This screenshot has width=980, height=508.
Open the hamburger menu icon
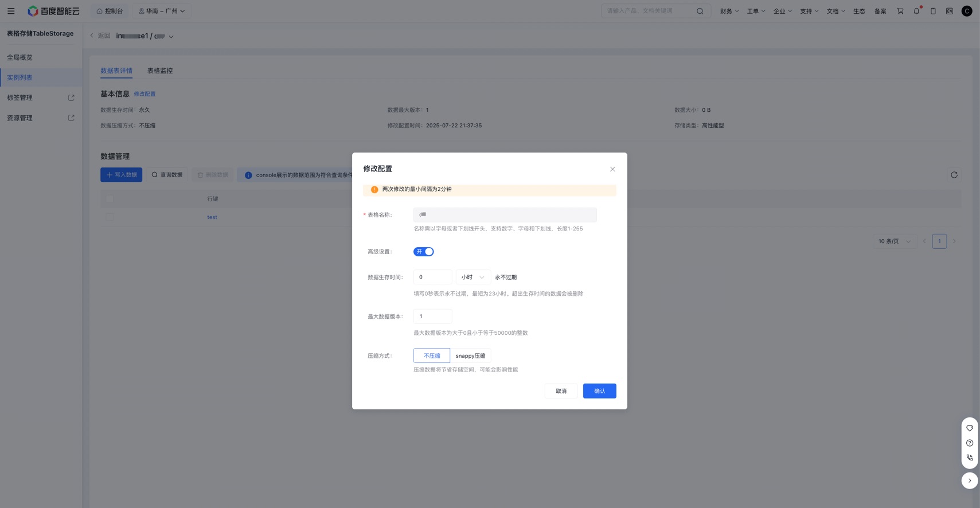(11, 11)
